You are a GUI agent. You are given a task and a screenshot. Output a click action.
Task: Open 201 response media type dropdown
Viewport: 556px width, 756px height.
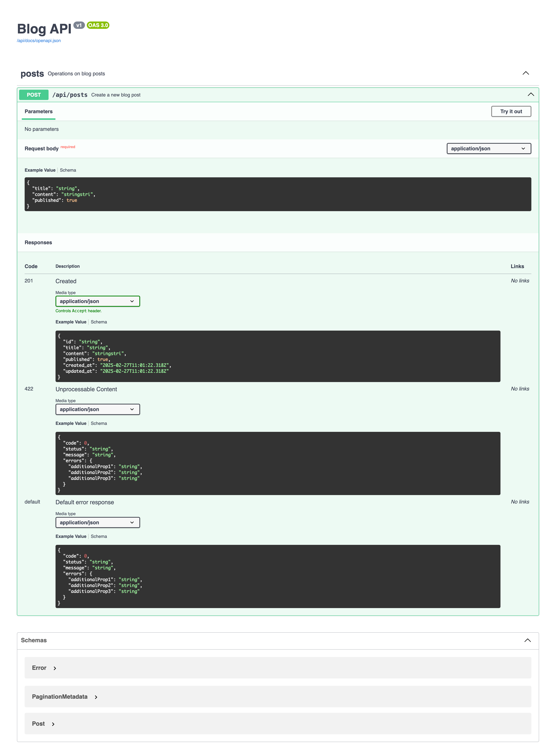(x=97, y=301)
